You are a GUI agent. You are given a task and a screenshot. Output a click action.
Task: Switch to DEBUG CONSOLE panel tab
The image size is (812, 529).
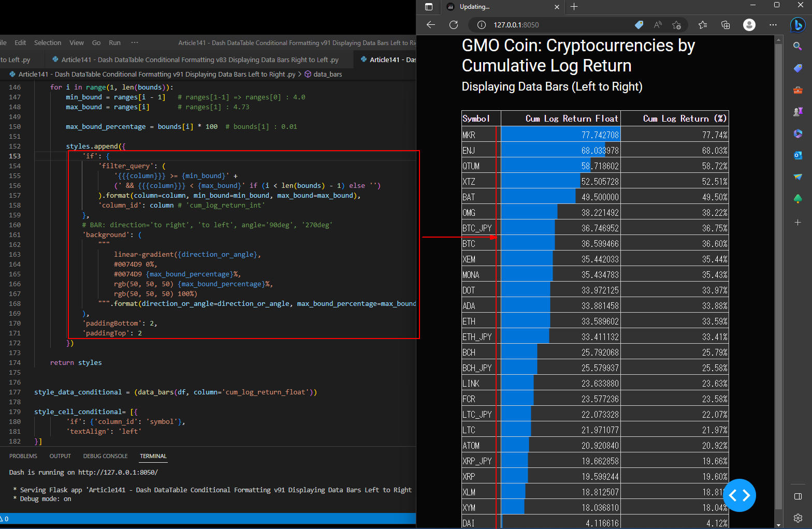click(105, 456)
